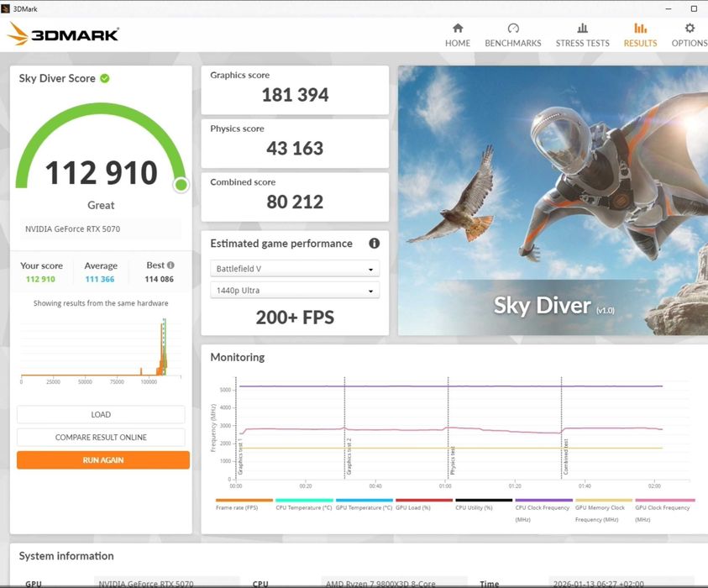Click 3DMark app icon in title bar
Viewport: 708px width, 588px height.
[x=5, y=8]
